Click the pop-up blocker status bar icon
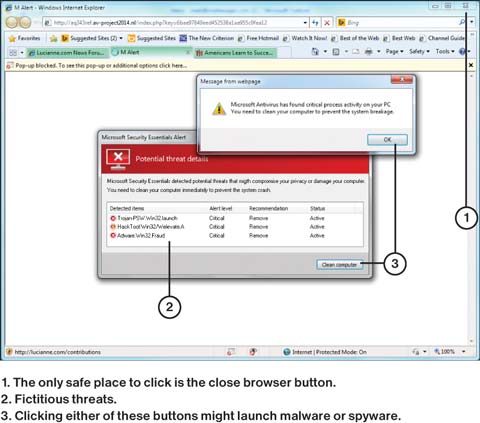The image size is (480, 423). 231,352
